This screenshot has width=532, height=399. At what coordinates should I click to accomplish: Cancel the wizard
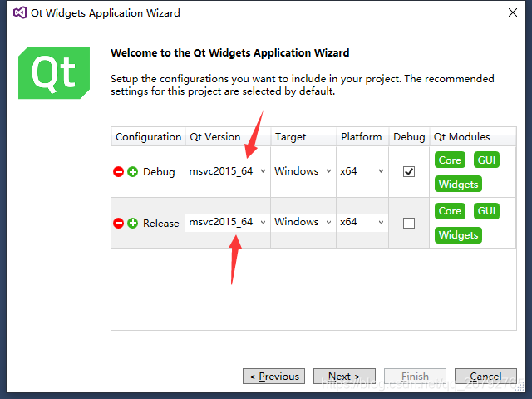point(485,377)
